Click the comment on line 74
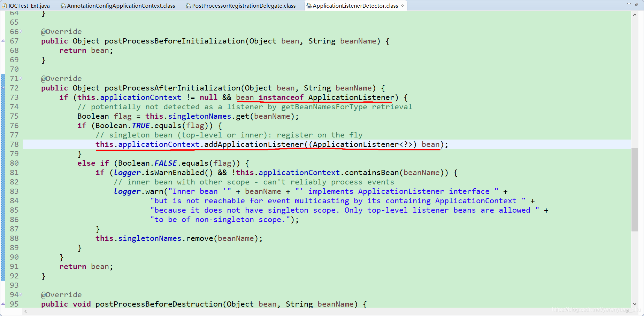Viewport: 644px width, 316px height. coord(245,107)
